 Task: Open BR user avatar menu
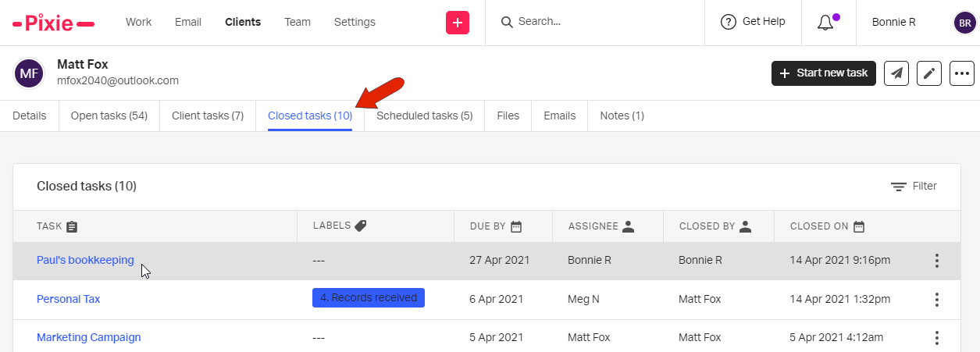click(965, 23)
